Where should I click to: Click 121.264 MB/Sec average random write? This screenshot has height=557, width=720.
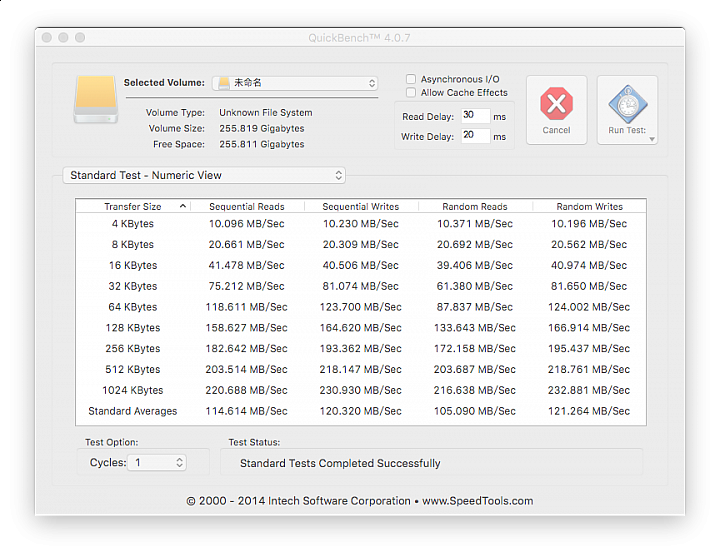tap(589, 411)
